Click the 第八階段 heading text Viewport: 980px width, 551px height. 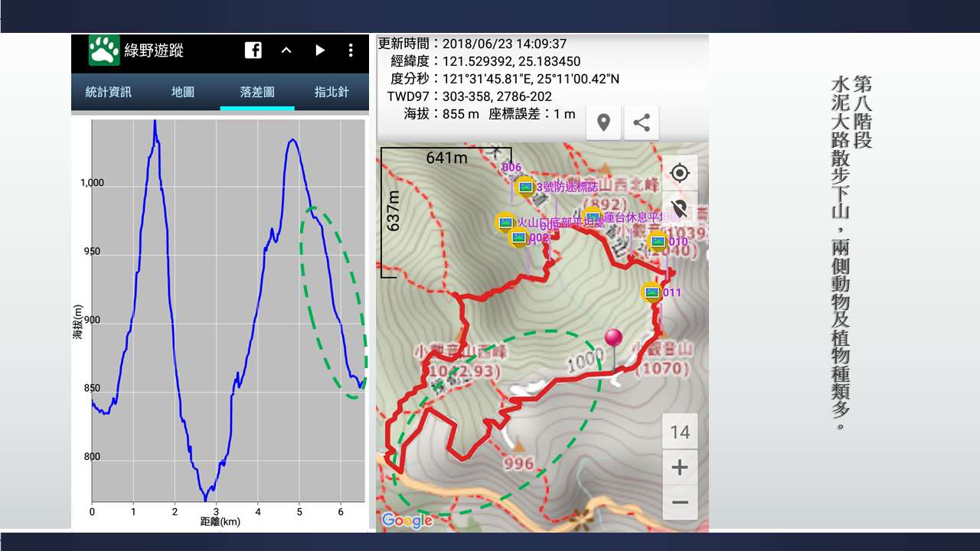(x=863, y=112)
